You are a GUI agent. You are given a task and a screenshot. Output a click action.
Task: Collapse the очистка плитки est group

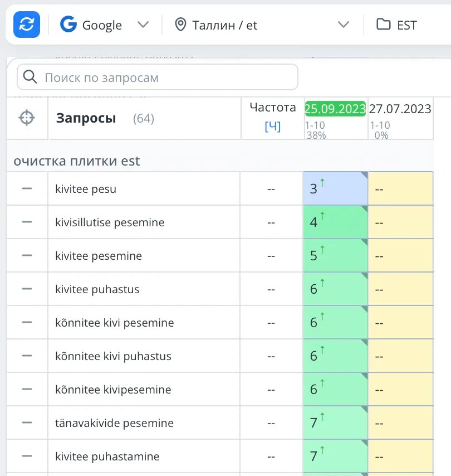77,161
